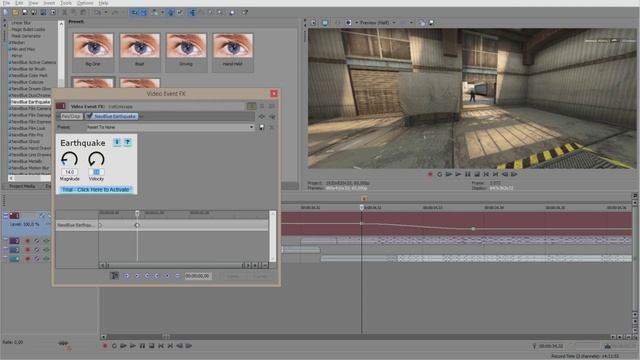Pause playback from the preview transport bar
This screenshot has width=640, height=360.
(x=468, y=174)
